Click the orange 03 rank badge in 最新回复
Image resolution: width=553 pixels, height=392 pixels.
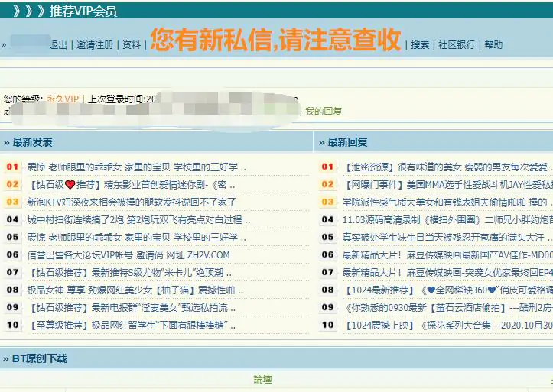pos(327,202)
